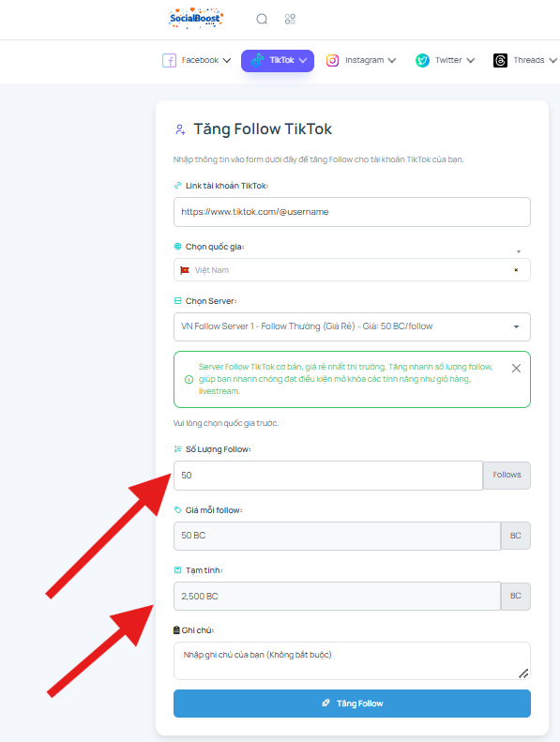Click the Instagram icon in navigation
Image resolution: width=560 pixels, height=742 pixels.
[332, 61]
